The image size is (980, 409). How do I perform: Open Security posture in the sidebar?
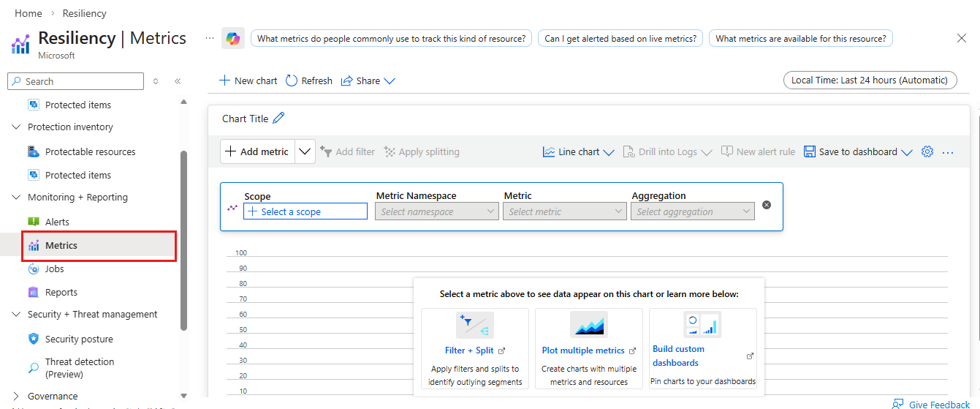pos(80,339)
